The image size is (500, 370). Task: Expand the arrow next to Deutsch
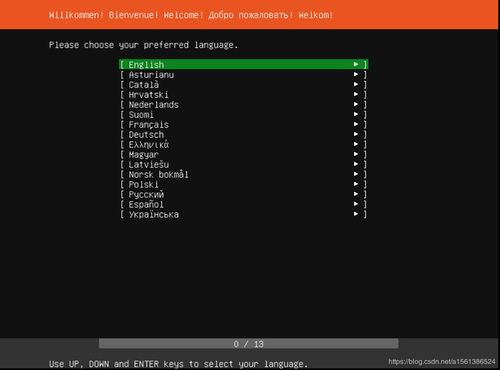pyautogui.click(x=356, y=134)
